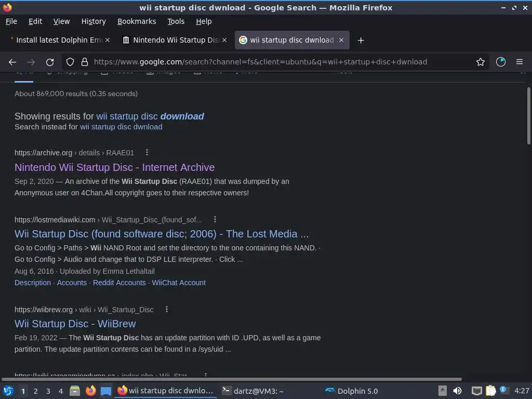Click the 4:27 clock in the taskbar
The height and width of the screenshot is (399, 532).
(x=522, y=391)
